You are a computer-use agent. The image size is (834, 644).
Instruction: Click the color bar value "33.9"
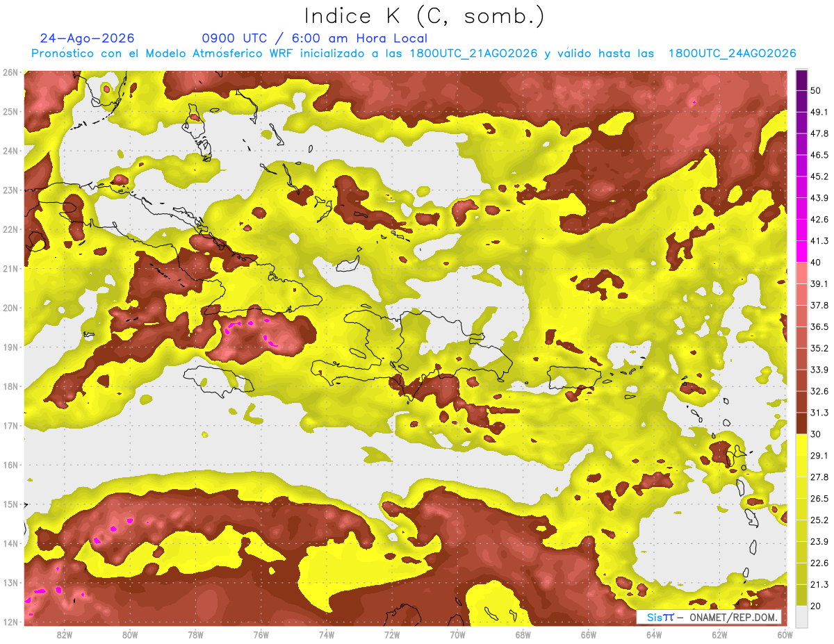coord(819,370)
